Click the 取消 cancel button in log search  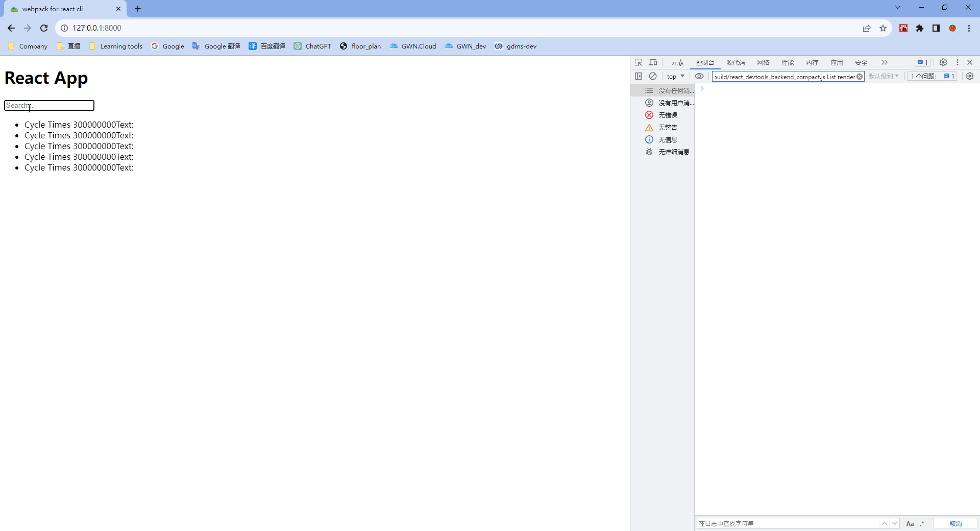(x=955, y=523)
